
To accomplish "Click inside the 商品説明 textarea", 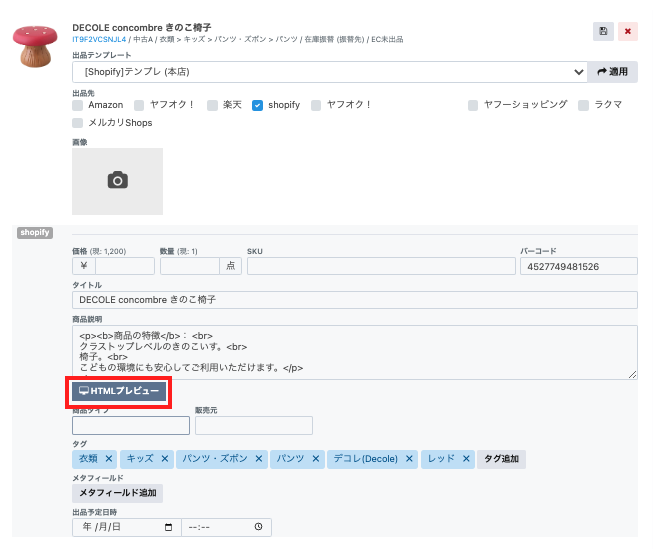I will tap(355, 352).
